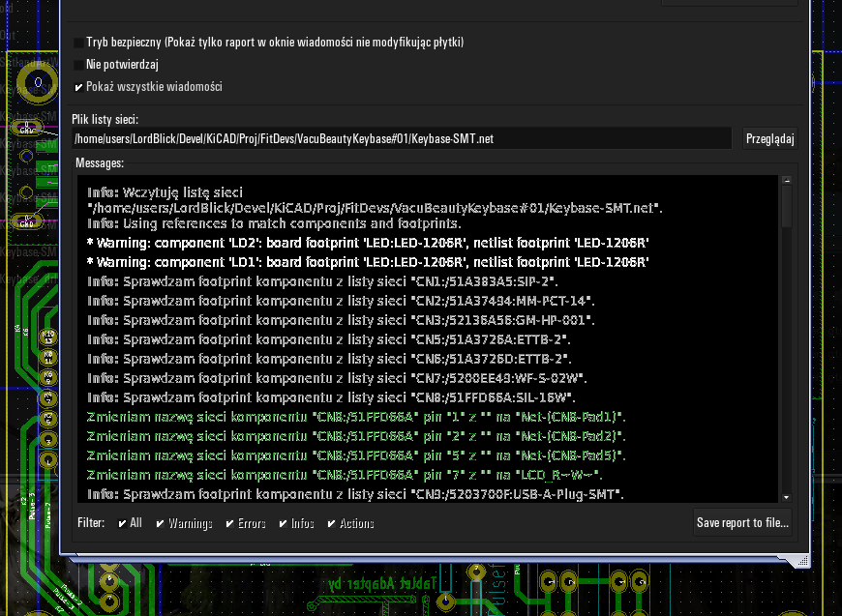The width and height of the screenshot is (842, 616).
Task: Click the messages scrollbar up arrow
Action: coord(787,181)
